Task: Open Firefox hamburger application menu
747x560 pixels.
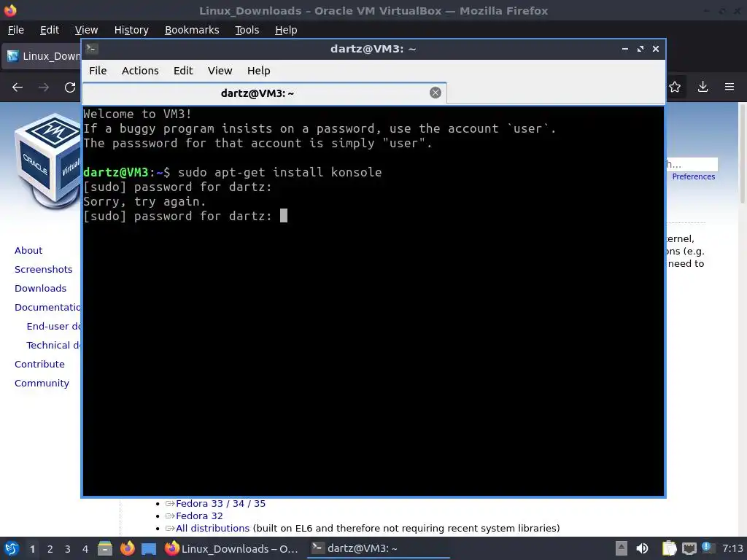Action: (x=729, y=87)
